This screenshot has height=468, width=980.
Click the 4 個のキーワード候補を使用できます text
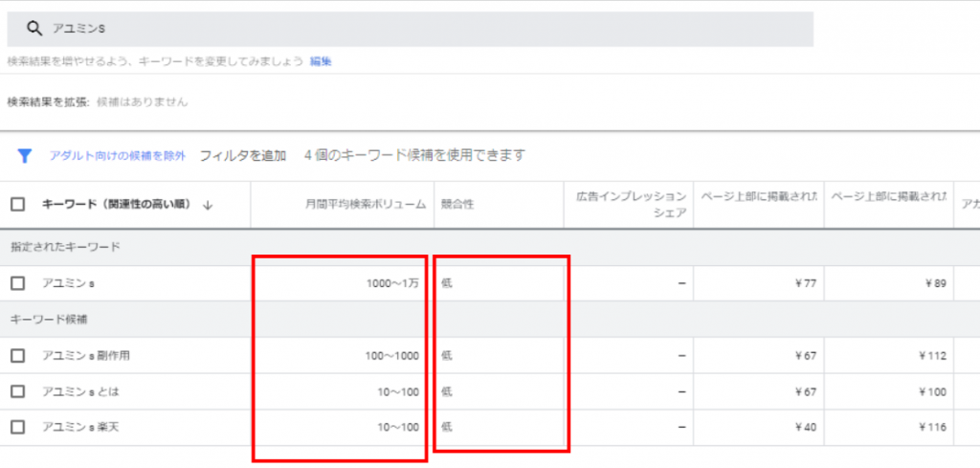414,156
